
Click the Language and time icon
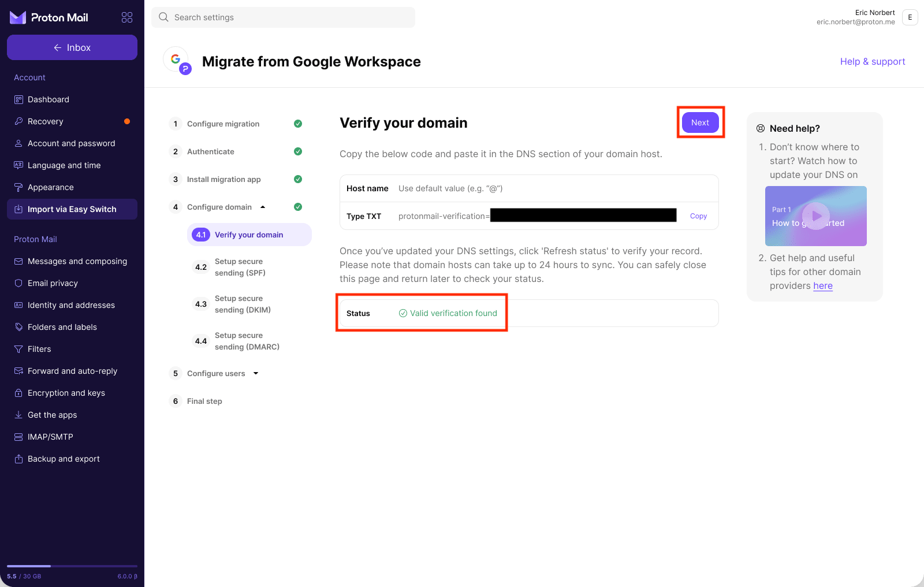coord(18,165)
